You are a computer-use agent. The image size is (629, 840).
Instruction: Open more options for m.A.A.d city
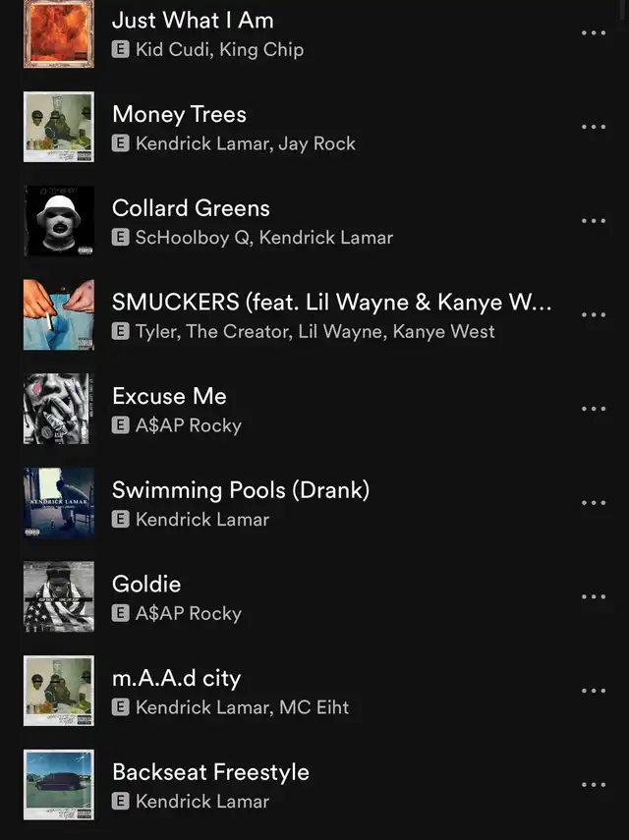[593, 691]
